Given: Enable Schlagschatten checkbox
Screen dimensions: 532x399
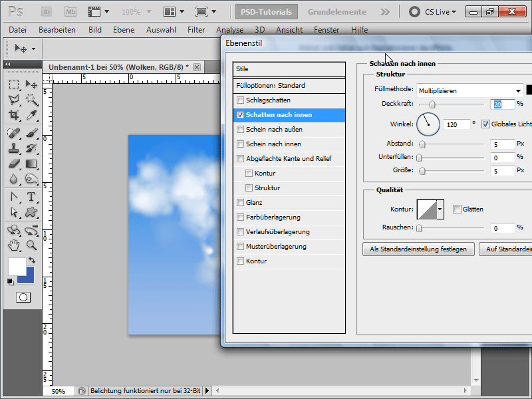Looking at the screenshot, I should [x=240, y=100].
